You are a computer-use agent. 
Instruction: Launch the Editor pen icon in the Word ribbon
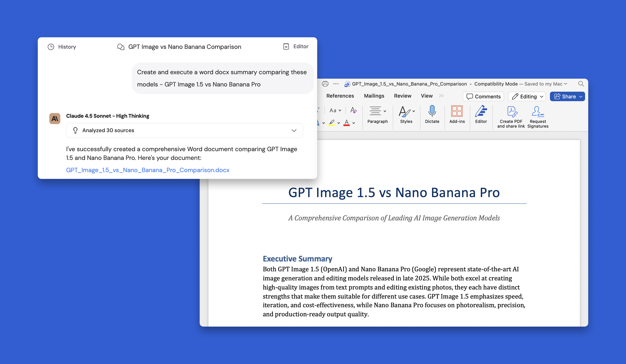click(481, 111)
